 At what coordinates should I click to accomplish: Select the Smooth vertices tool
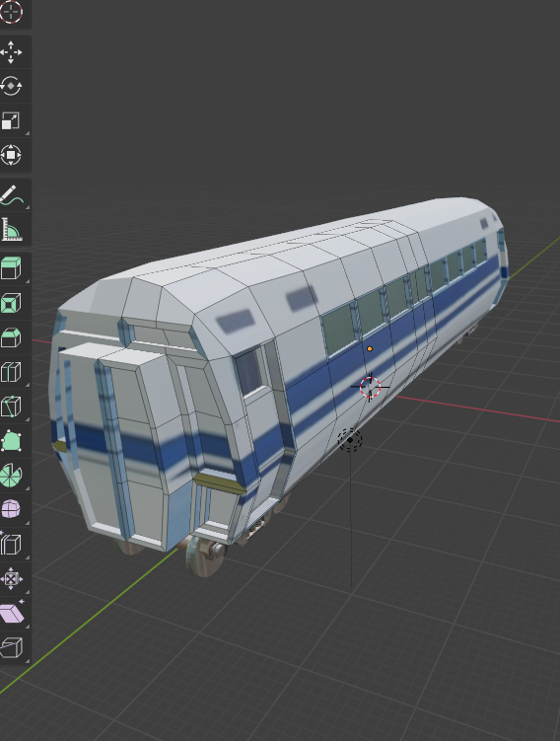(x=11, y=509)
